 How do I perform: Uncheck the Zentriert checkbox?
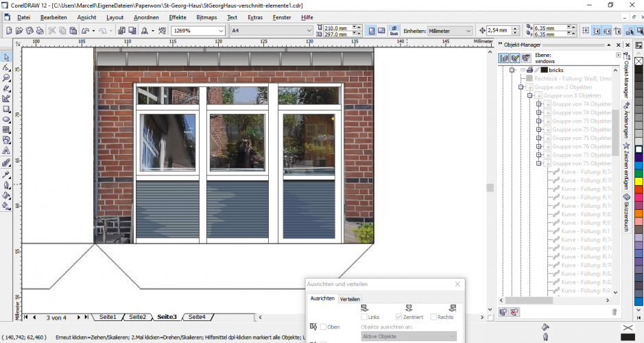click(x=398, y=317)
